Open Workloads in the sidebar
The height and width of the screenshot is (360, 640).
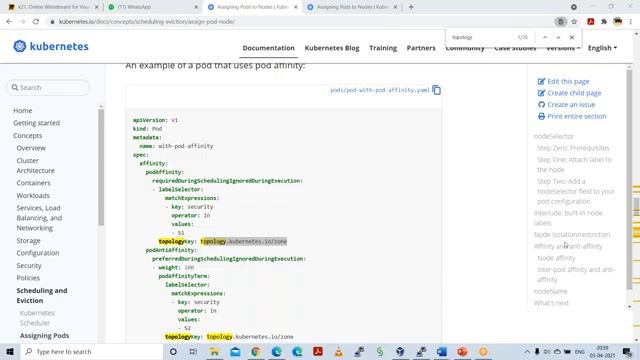33,196
